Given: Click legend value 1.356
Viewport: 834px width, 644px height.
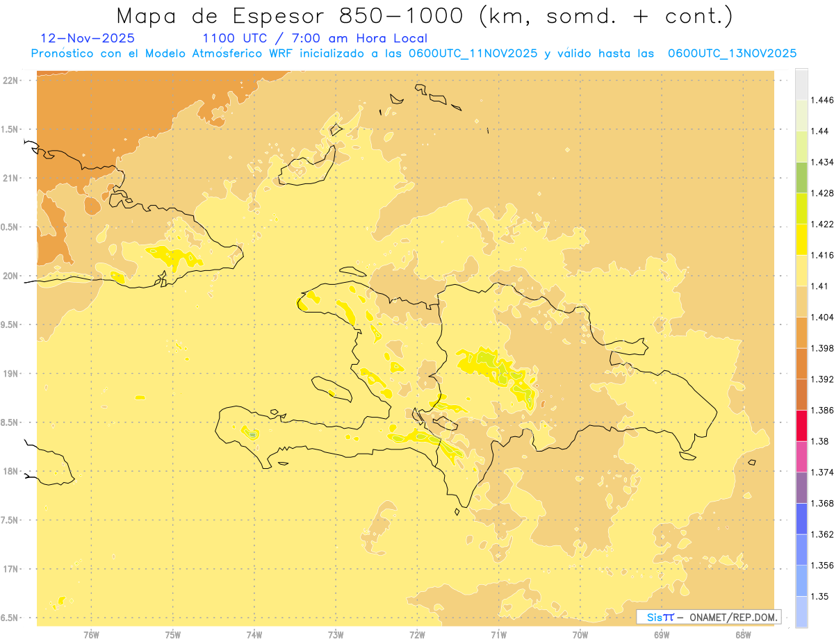Looking at the screenshot, I should pyautogui.click(x=822, y=565).
